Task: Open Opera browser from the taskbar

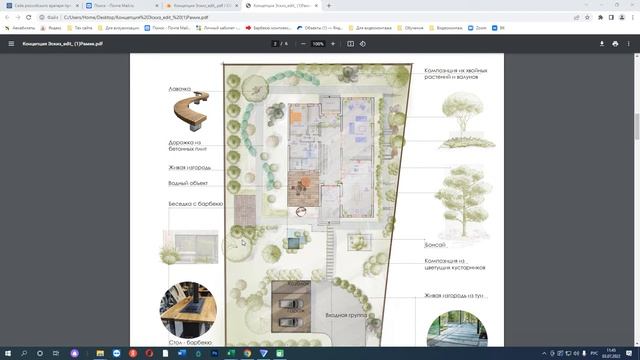Action: pos(149,353)
